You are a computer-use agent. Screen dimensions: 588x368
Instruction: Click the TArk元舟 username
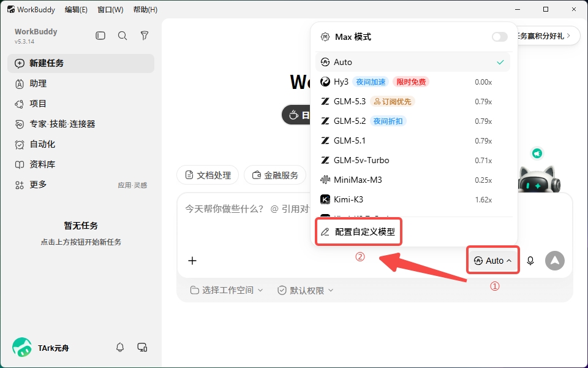point(53,348)
